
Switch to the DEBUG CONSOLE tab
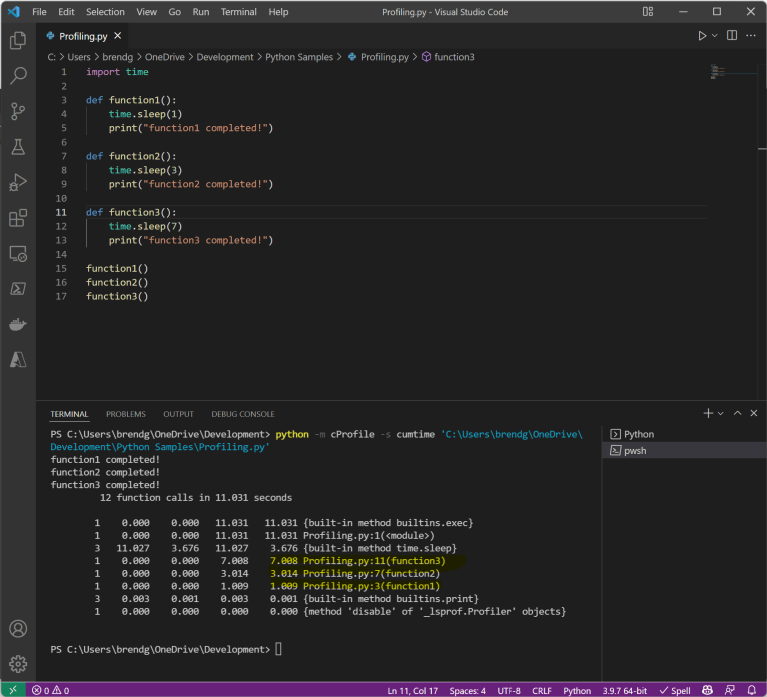click(x=243, y=414)
